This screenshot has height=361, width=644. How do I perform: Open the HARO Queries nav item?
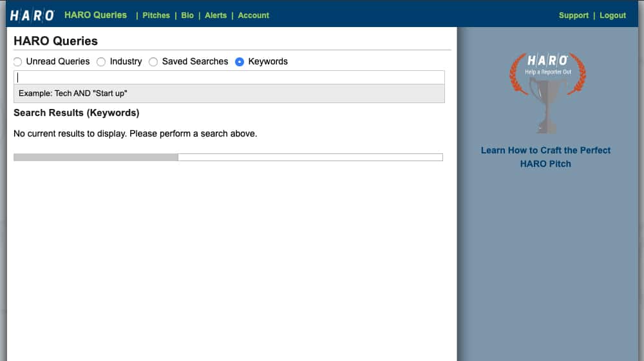pos(95,15)
